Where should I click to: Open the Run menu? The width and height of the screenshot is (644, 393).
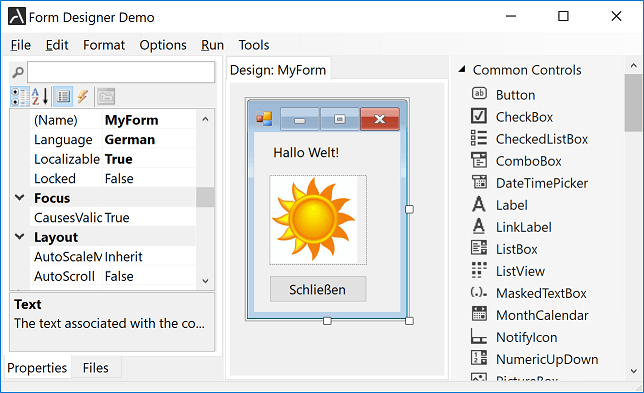[212, 45]
